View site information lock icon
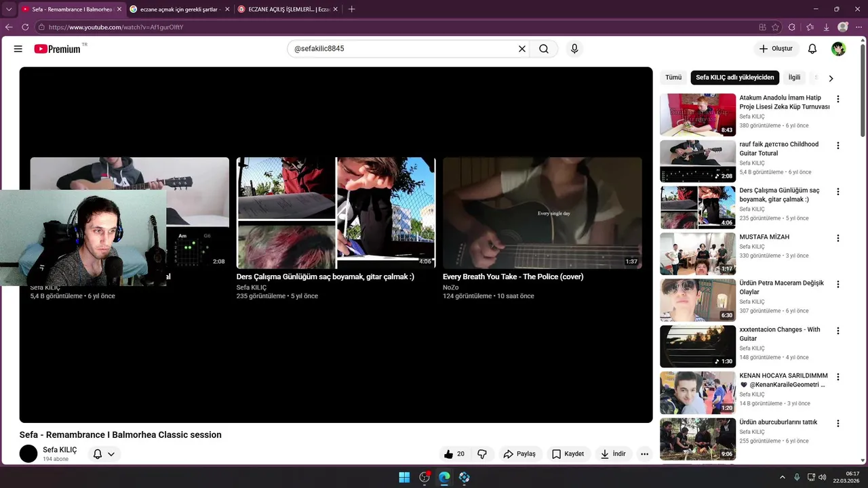 [41, 27]
